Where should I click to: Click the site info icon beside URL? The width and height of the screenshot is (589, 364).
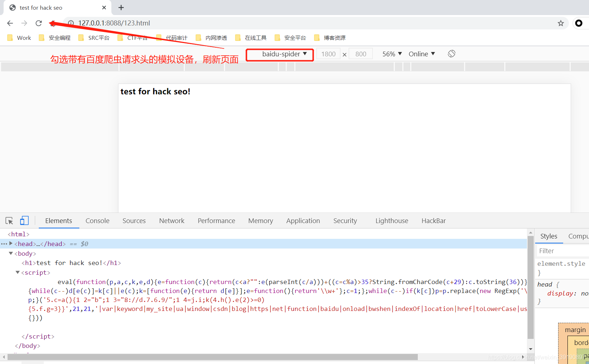point(71,23)
